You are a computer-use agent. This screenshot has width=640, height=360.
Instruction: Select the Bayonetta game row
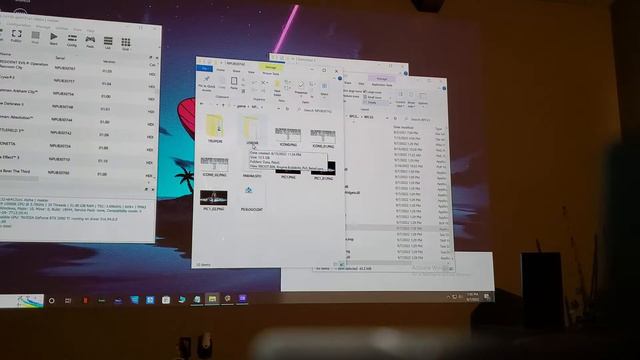coord(78,145)
